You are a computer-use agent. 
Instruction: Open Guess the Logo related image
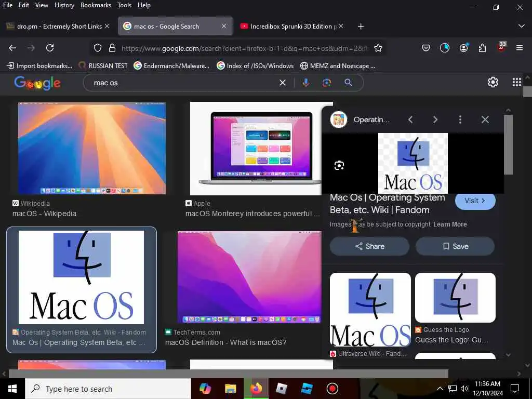455,298
